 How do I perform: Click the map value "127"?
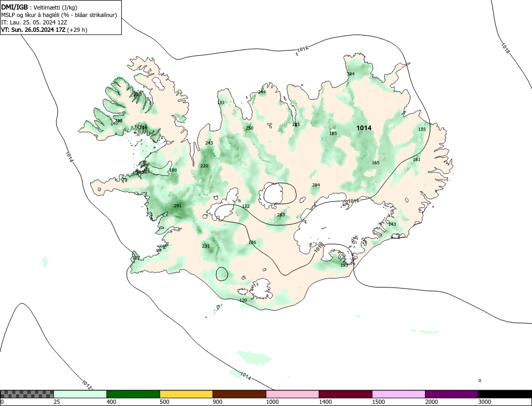tap(136, 258)
